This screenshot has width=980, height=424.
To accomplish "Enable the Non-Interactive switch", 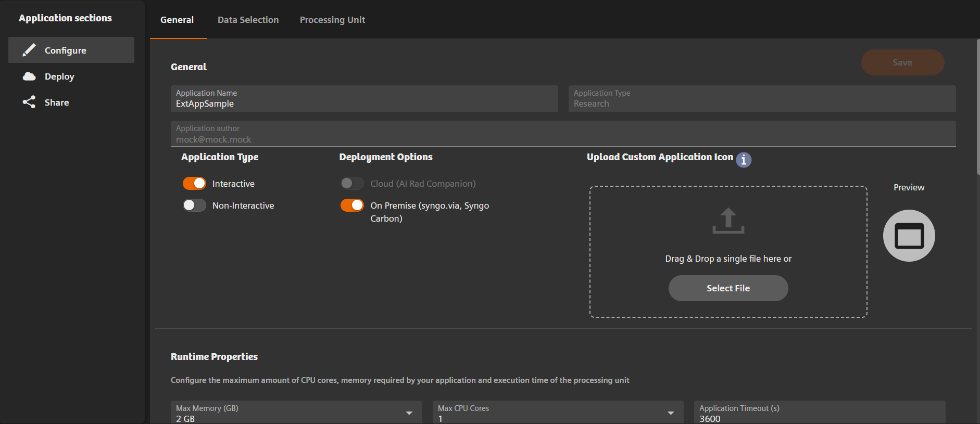I will 194,205.
